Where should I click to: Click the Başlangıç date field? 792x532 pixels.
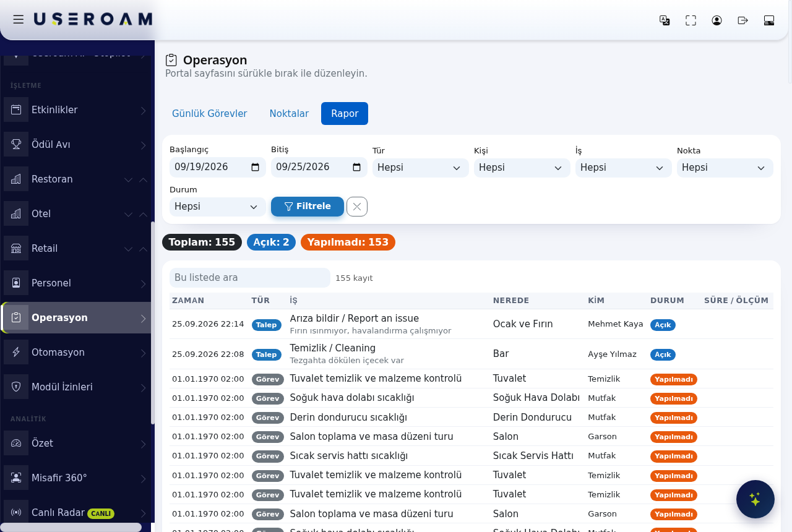[x=218, y=167]
